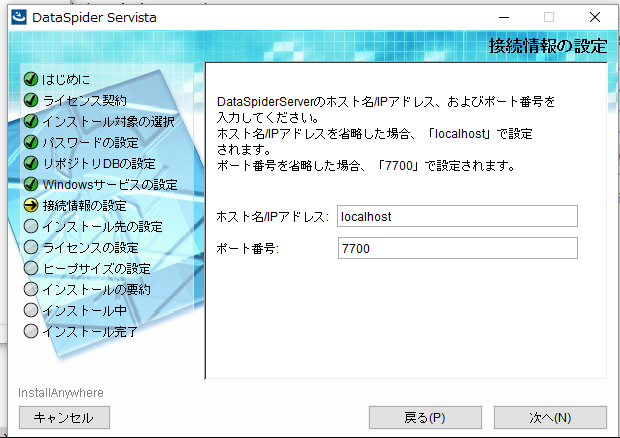Click the ポート番号: field label
This screenshot has height=438, width=620.
(x=248, y=248)
